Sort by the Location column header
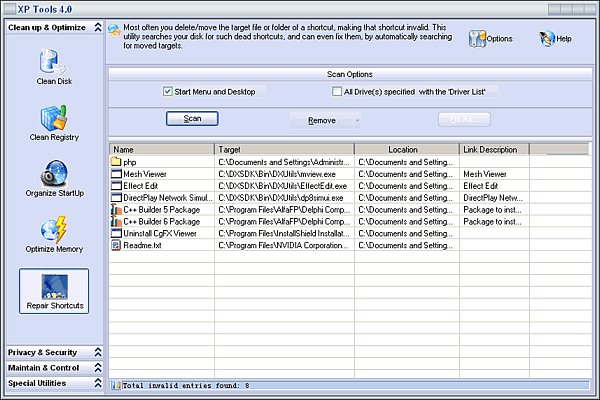The width and height of the screenshot is (600, 400). point(407,149)
